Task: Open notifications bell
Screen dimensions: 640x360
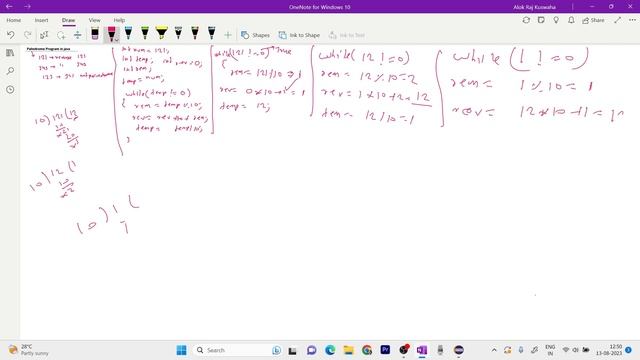Action: [x=571, y=20]
